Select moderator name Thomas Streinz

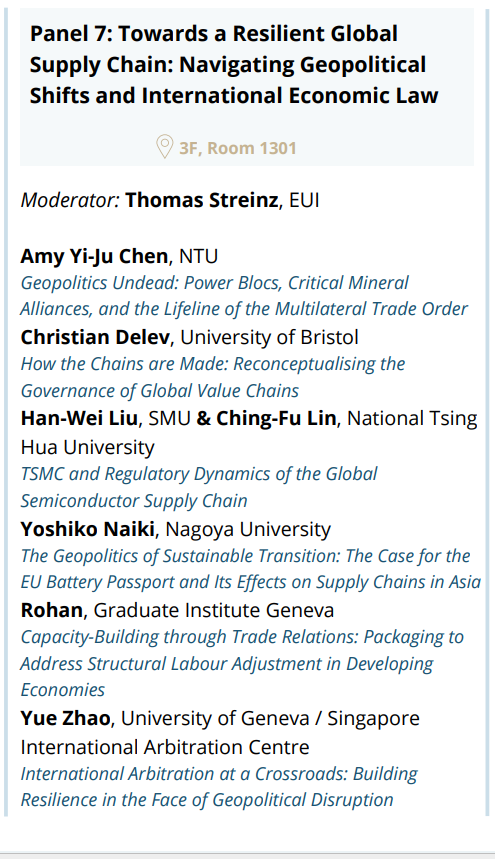point(202,200)
